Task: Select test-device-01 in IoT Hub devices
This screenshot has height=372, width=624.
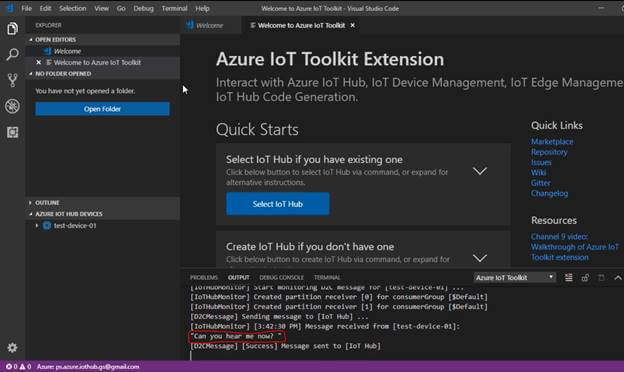Action: [x=103, y=226]
